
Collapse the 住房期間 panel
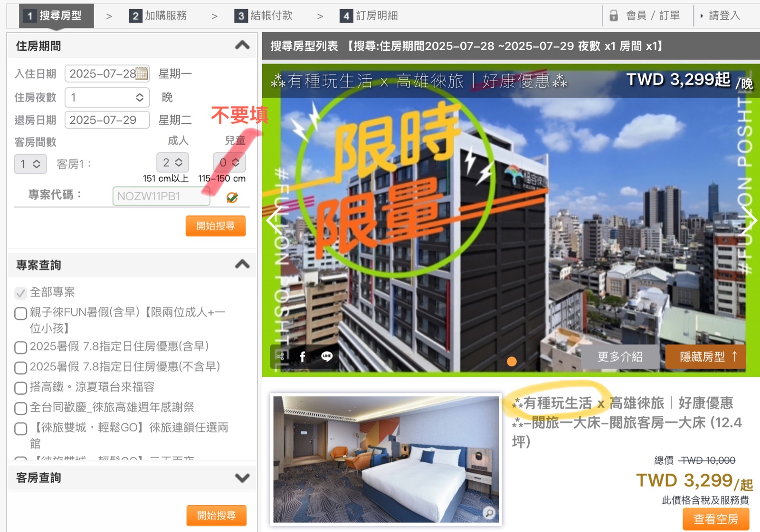point(242,46)
